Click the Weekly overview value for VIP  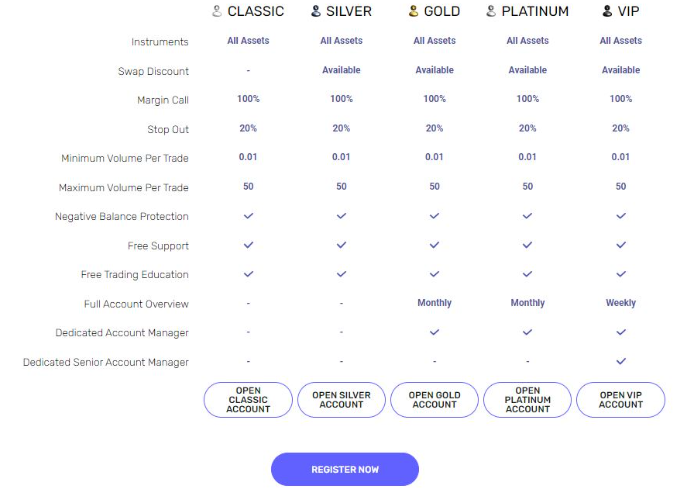click(621, 303)
